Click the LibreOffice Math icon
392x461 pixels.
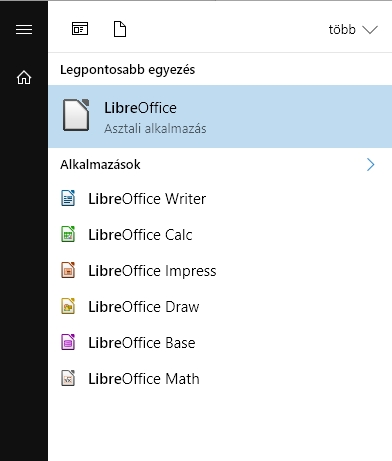click(68, 378)
